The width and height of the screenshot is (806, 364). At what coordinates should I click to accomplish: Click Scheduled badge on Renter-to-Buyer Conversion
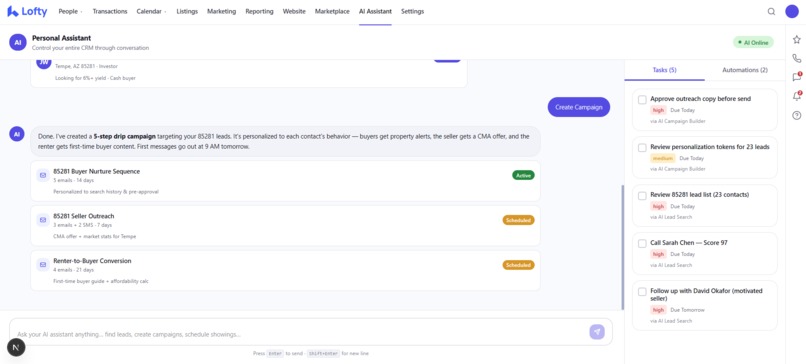[519, 265]
